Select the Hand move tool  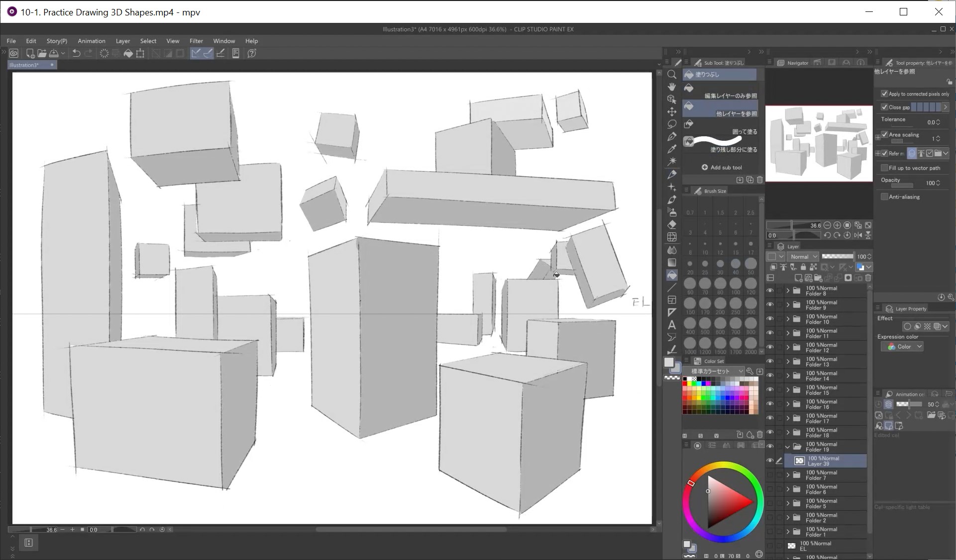click(672, 87)
